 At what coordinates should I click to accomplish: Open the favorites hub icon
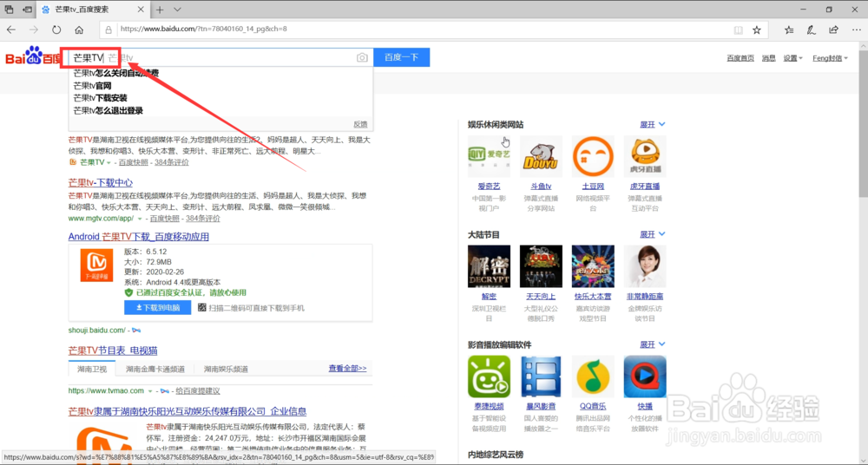(x=789, y=29)
